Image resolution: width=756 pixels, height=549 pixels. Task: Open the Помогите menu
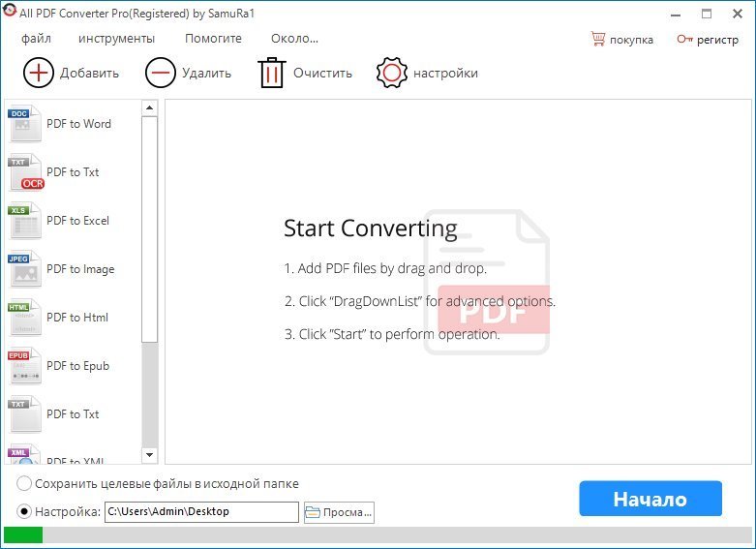point(213,39)
